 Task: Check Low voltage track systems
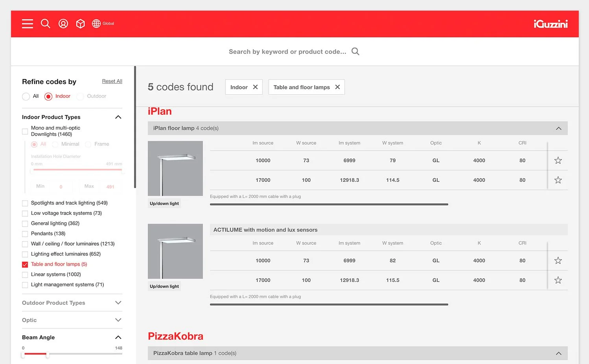(x=25, y=213)
